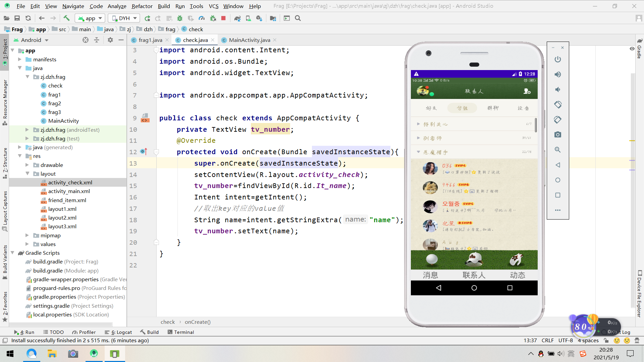Viewport: 644px width, 362px height.
Task: Capture emulator screenshot with the camera icon
Action: pos(558,134)
